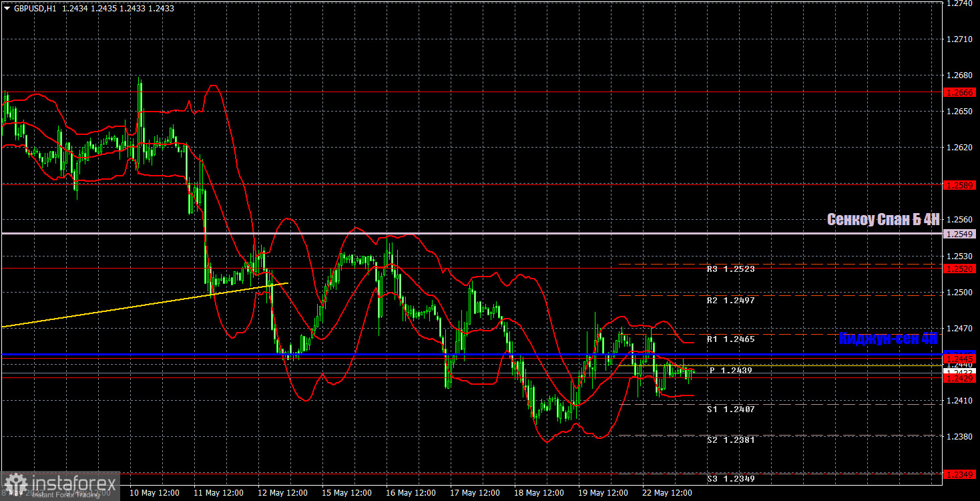This screenshot has height=501, width=980.
Task: Click the 1.2380 price axis label
Action: point(959,436)
